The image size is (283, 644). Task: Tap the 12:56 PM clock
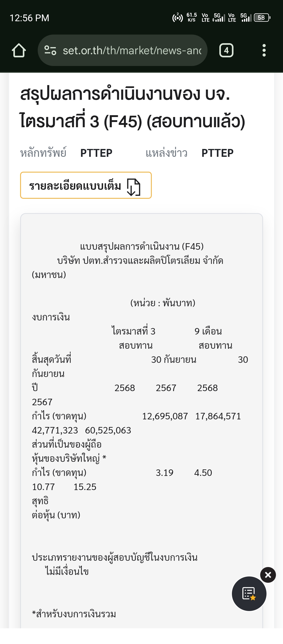(x=29, y=18)
